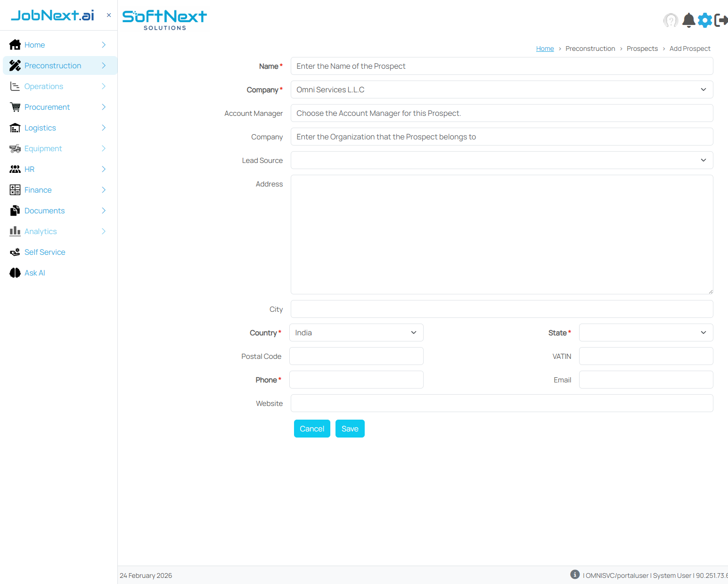Image resolution: width=728 pixels, height=584 pixels.
Task: Open the settings gear icon
Action: point(705,20)
